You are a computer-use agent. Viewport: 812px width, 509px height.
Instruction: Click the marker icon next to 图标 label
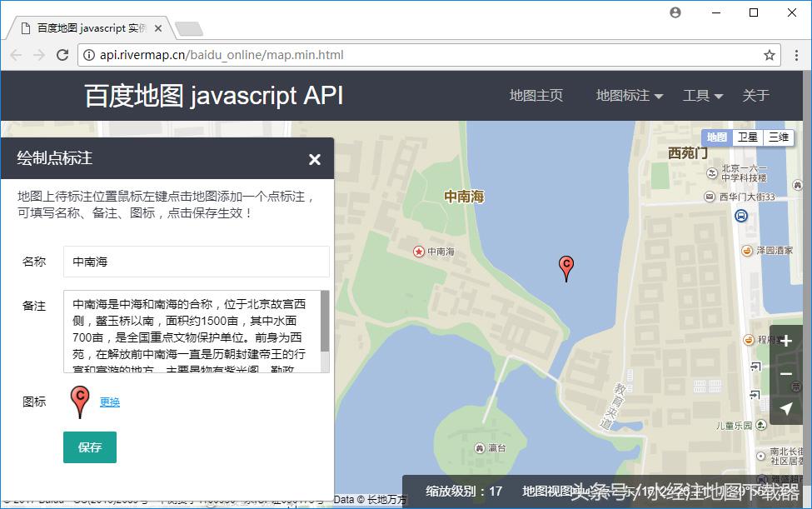(x=79, y=402)
